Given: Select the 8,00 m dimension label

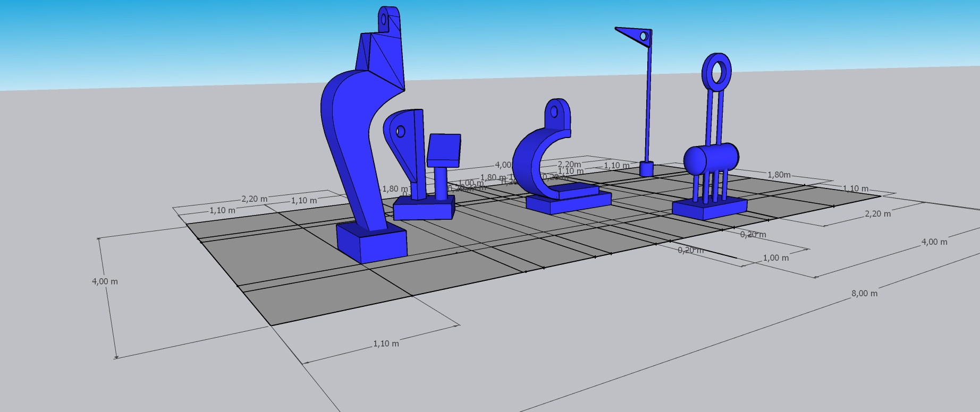Looking at the screenshot, I should pos(864,293).
